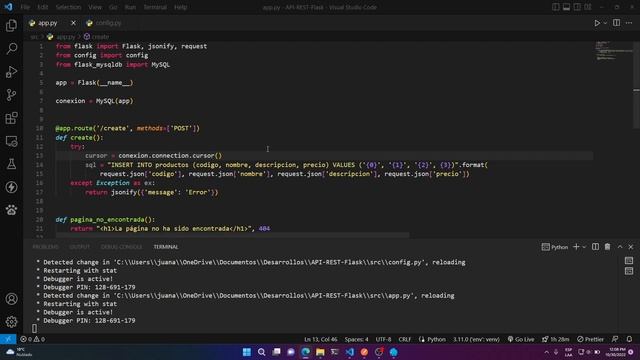Open Windows Start menu
The height and width of the screenshot is (360, 640).
(247, 352)
